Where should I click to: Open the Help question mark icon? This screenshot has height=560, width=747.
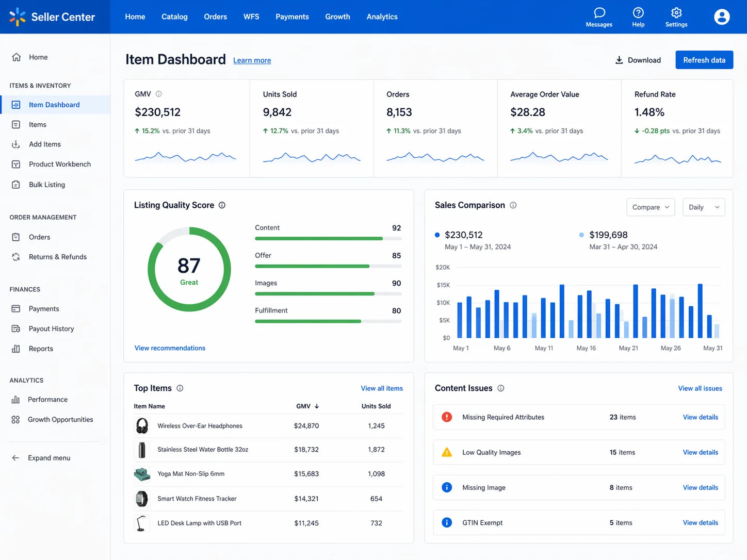click(x=638, y=12)
